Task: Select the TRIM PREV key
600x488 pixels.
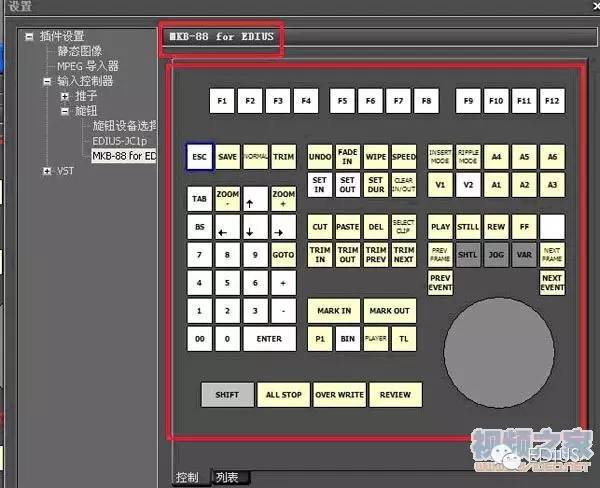Action: (x=376, y=255)
